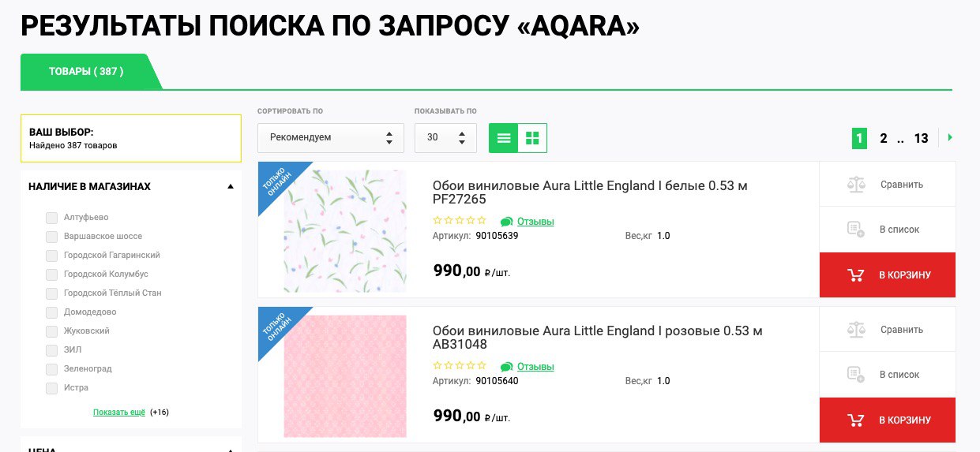Open the Рекомендуем sort dropdown

[x=330, y=138]
